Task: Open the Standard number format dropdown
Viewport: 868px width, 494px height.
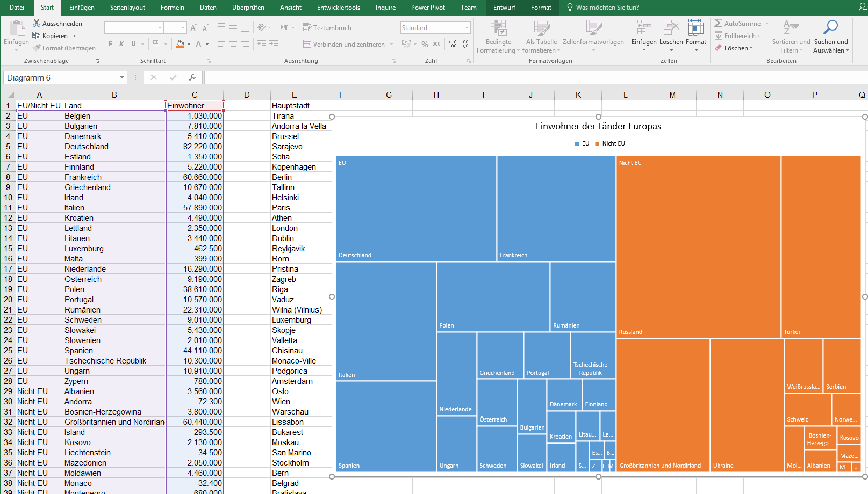Action: (x=434, y=27)
